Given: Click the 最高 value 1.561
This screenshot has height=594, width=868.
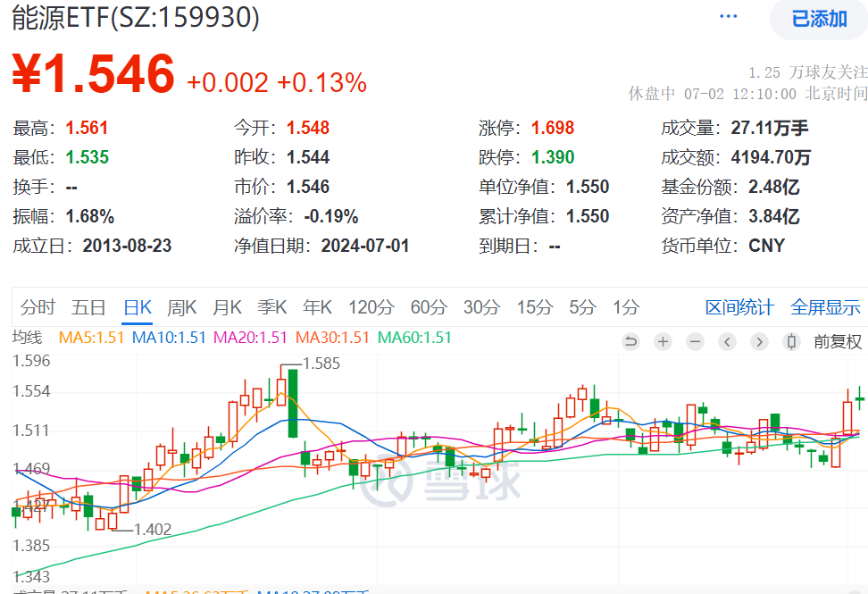Looking at the screenshot, I should [x=87, y=128].
